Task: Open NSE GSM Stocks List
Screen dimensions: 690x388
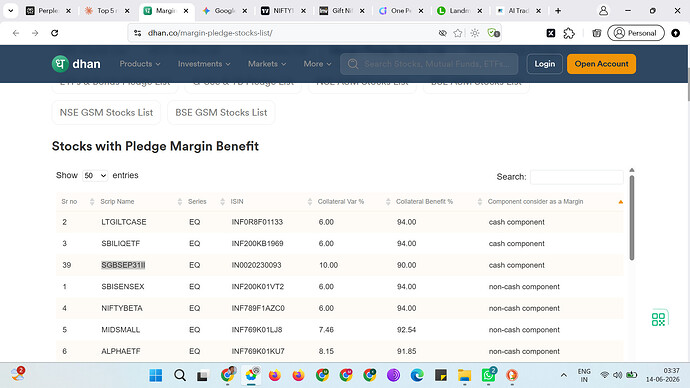Action: click(106, 113)
